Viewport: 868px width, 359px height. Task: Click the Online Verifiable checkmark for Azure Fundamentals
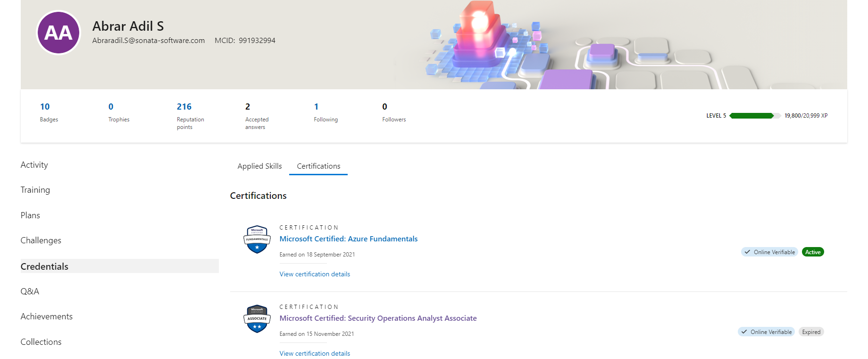(x=747, y=252)
